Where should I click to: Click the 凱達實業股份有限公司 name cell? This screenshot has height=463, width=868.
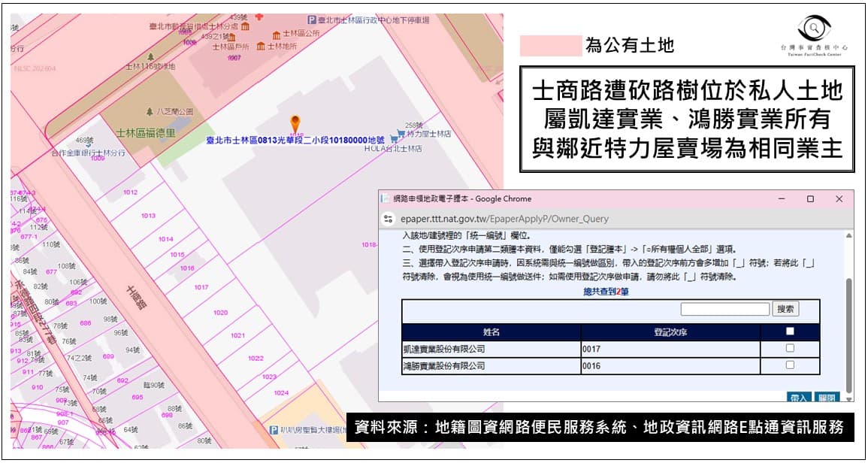pyautogui.click(x=491, y=349)
